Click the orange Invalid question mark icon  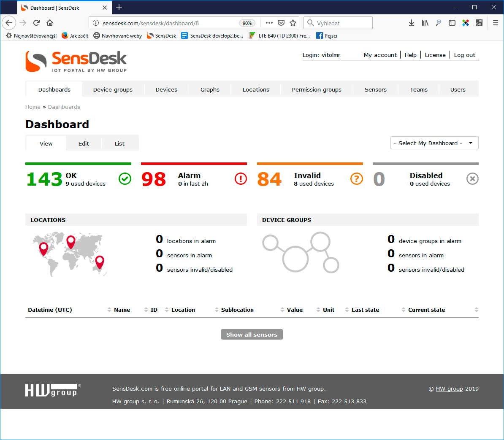(356, 178)
